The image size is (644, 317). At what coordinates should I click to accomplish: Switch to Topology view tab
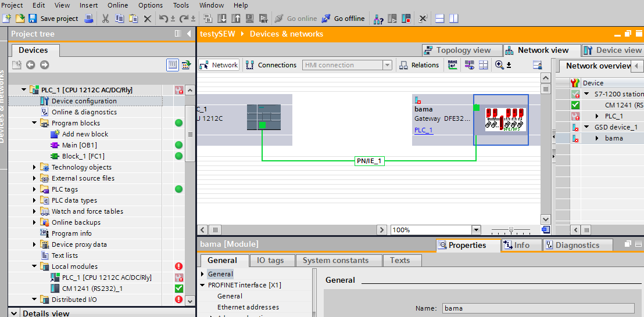[462, 51]
